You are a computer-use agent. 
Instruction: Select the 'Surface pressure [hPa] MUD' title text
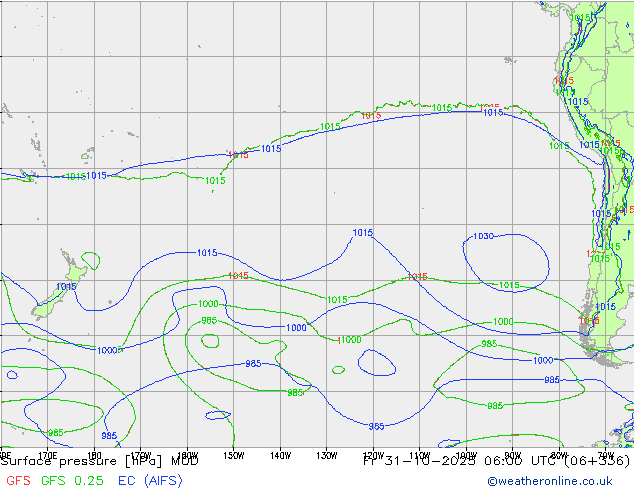pos(99,461)
